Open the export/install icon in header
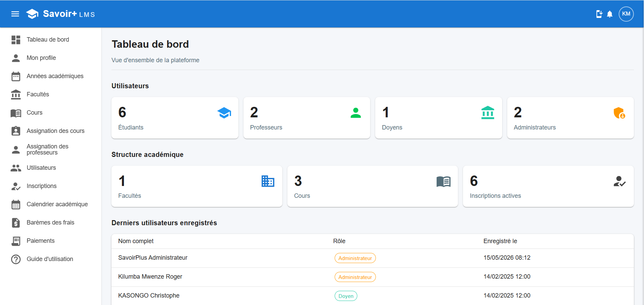This screenshot has width=644, height=305. tap(599, 14)
